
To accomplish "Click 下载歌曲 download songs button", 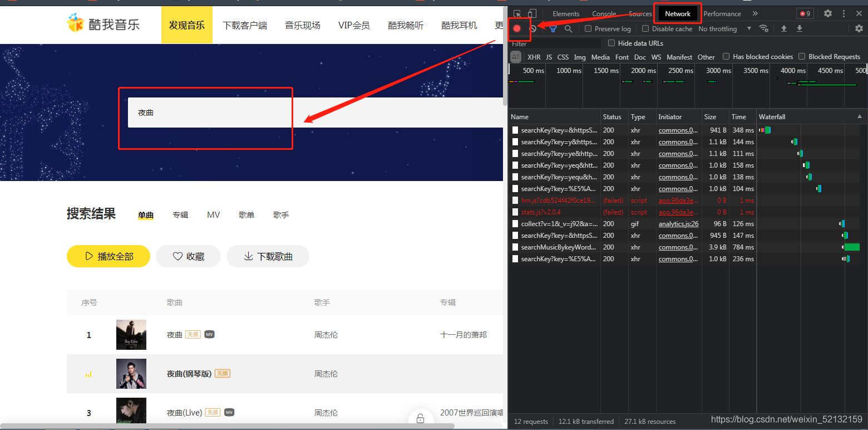I will 268,256.
